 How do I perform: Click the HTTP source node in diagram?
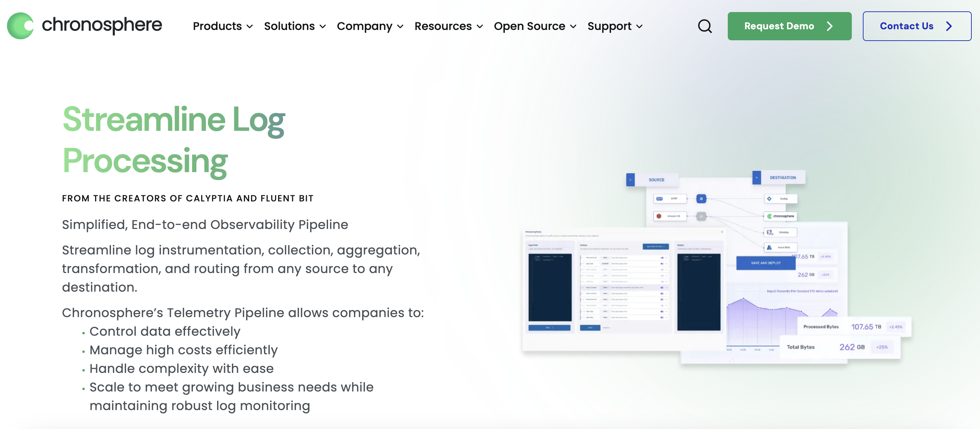click(670, 199)
